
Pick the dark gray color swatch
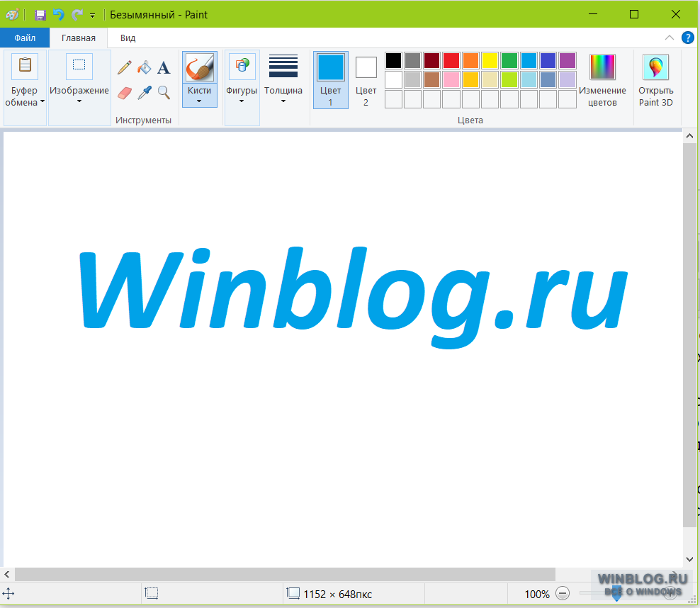coord(413,61)
